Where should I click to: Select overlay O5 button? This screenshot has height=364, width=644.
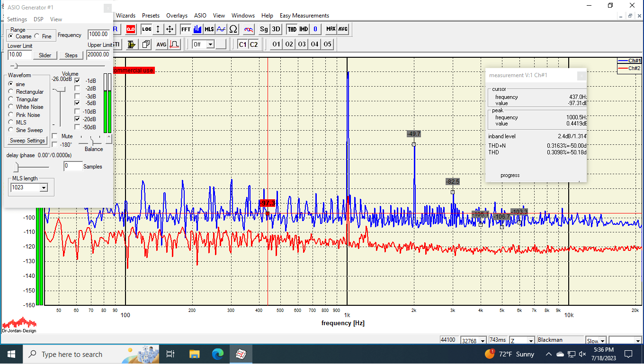pos(327,44)
